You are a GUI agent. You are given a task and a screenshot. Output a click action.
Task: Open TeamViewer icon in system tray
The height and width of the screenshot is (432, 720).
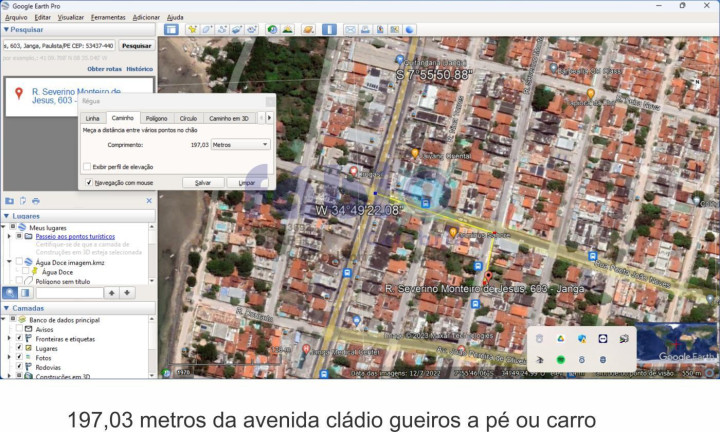pyautogui.click(x=602, y=339)
